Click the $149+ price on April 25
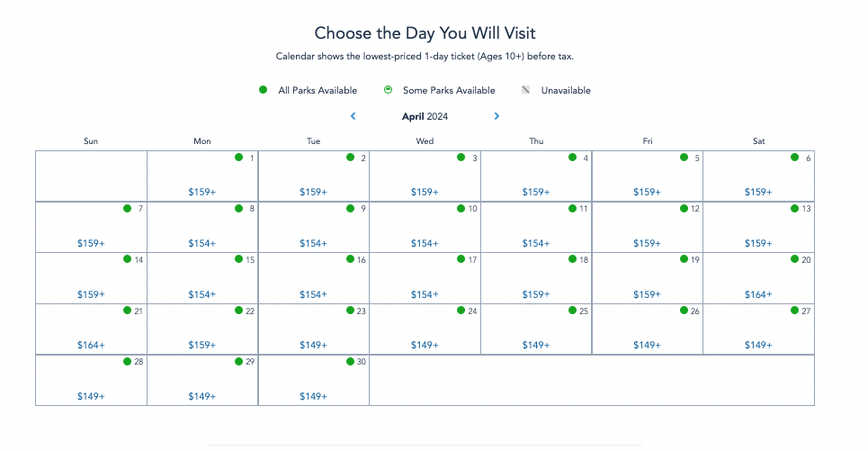The width and height of the screenshot is (868, 451). [x=536, y=345]
